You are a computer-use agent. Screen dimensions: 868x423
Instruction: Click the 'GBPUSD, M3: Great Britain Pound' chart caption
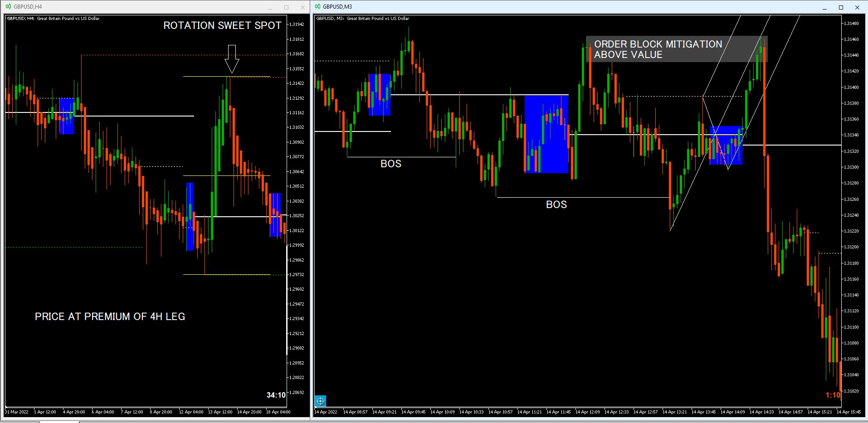click(x=363, y=19)
